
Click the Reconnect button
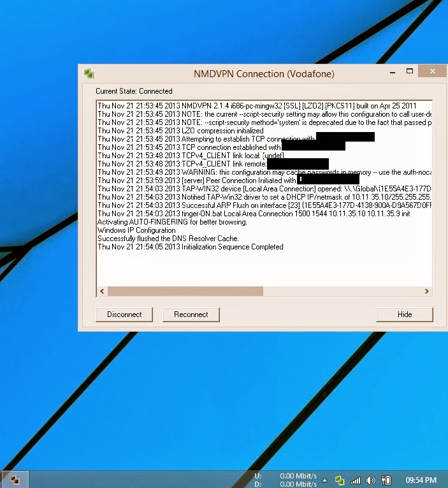coord(191,314)
